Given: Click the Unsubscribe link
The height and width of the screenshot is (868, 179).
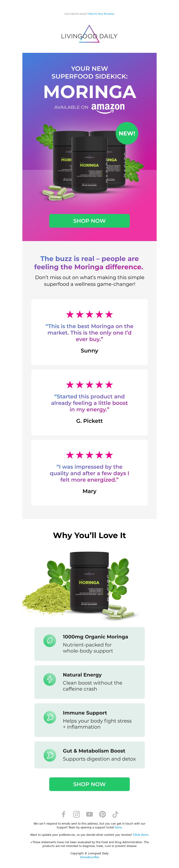Looking at the screenshot, I should pos(89,857).
